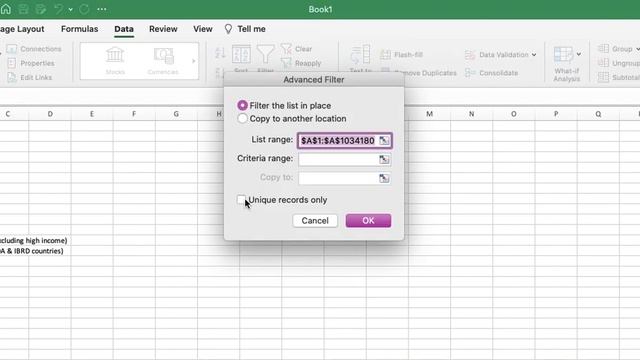Edit the List range field

(x=338, y=140)
